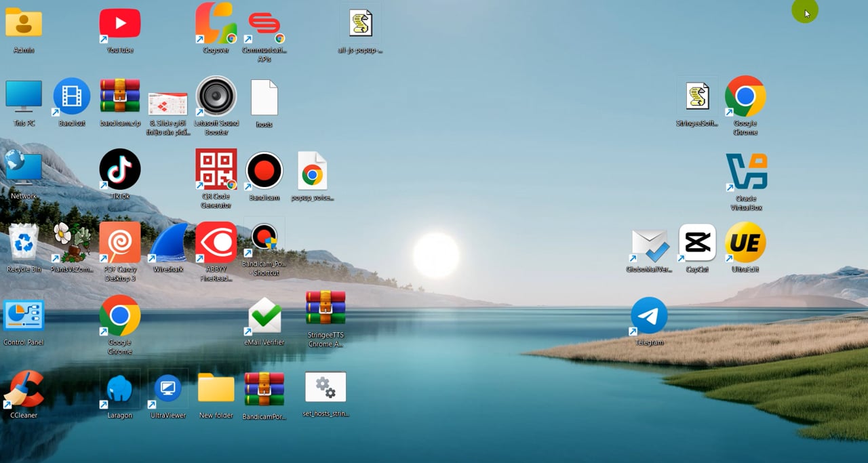The height and width of the screenshot is (463, 868).
Task: Open ABBYY FineReader
Action: (x=216, y=243)
